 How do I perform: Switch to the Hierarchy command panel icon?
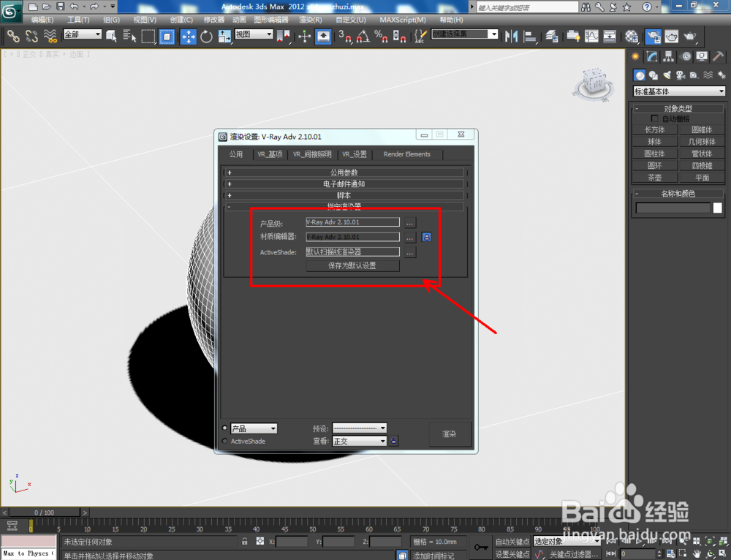pyautogui.click(x=669, y=56)
